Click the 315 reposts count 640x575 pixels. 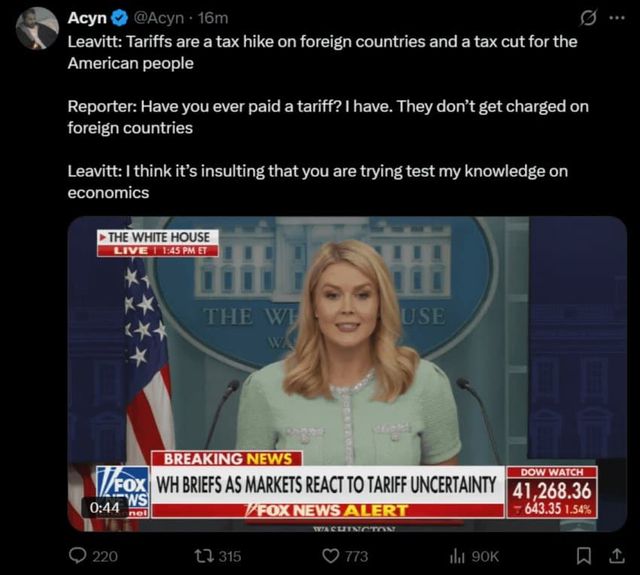click(x=230, y=556)
